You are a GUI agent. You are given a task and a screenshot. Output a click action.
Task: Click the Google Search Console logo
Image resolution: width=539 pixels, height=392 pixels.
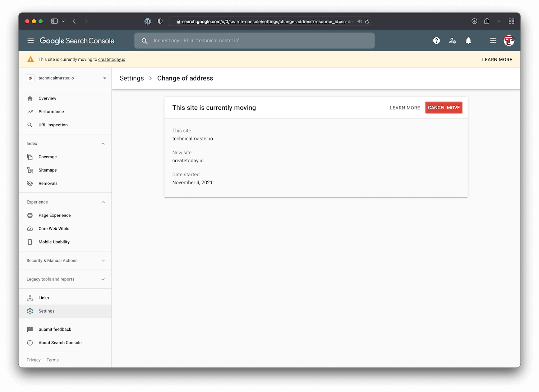pos(77,41)
